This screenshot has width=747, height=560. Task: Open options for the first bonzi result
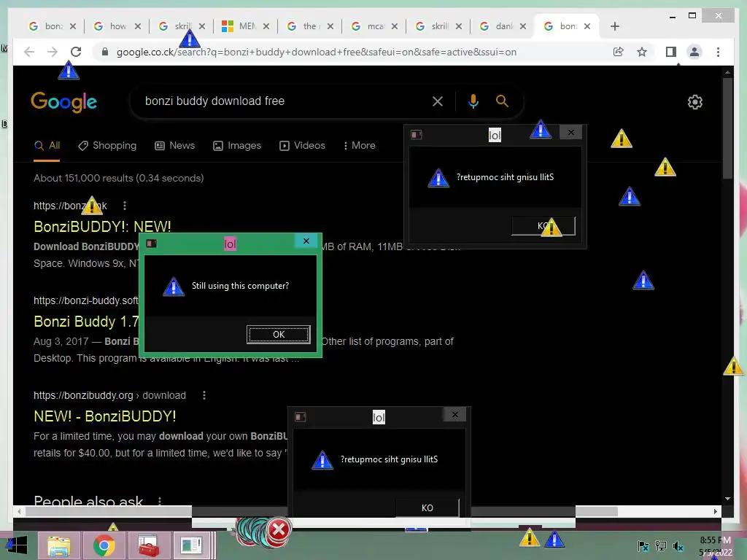tap(124, 205)
